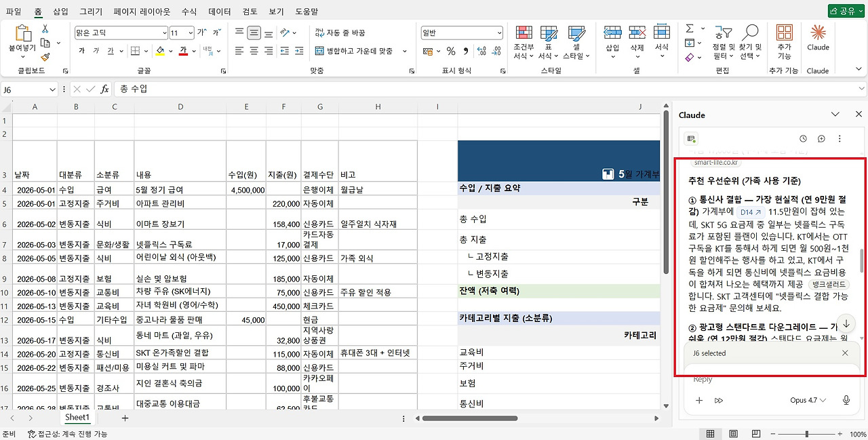Viewport: 868px width, 440px height.
Task: Increase font size with the larger 가 icon
Action: click(201, 33)
